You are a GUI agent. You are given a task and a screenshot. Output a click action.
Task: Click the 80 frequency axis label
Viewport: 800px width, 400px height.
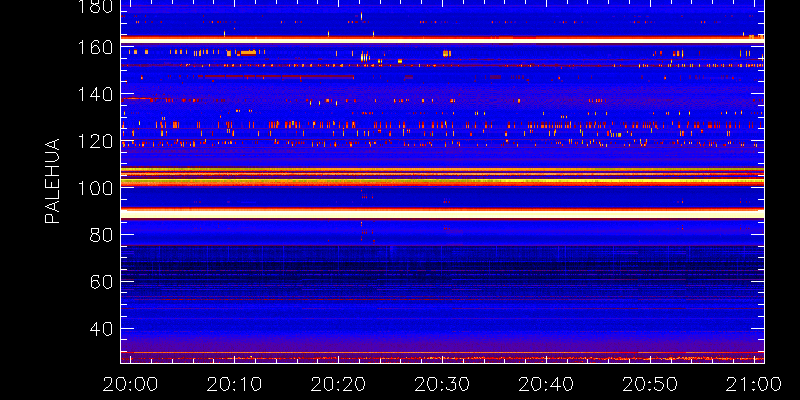[102, 235]
